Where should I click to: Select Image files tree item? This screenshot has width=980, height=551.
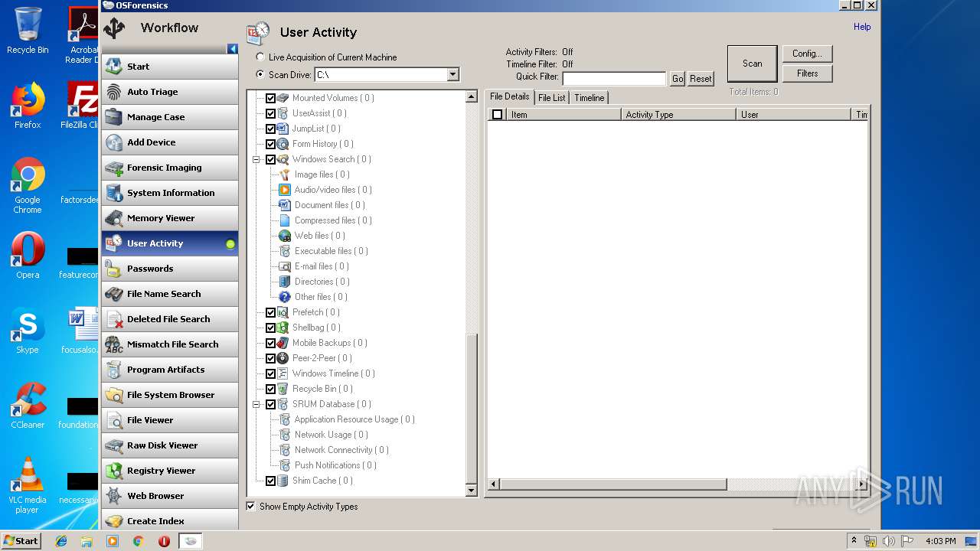[x=322, y=174]
